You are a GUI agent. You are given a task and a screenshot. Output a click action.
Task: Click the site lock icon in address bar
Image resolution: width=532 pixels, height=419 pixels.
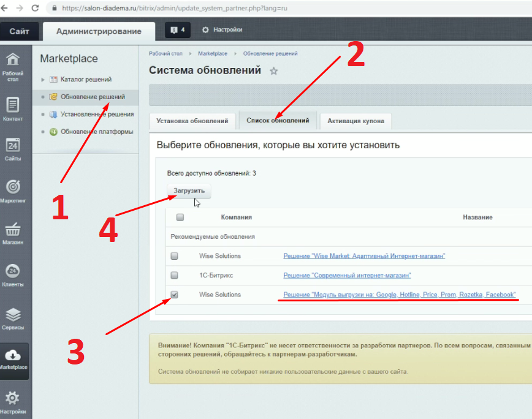click(x=55, y=8)
